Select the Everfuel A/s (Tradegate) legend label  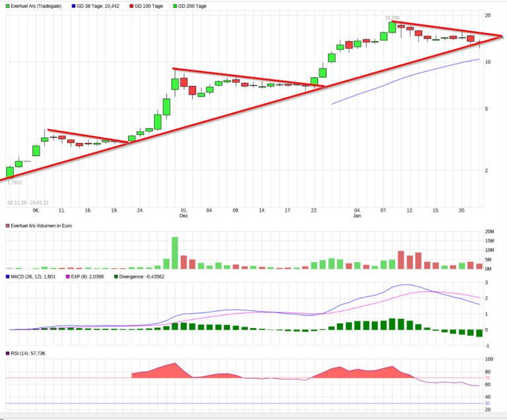(36, 5)
